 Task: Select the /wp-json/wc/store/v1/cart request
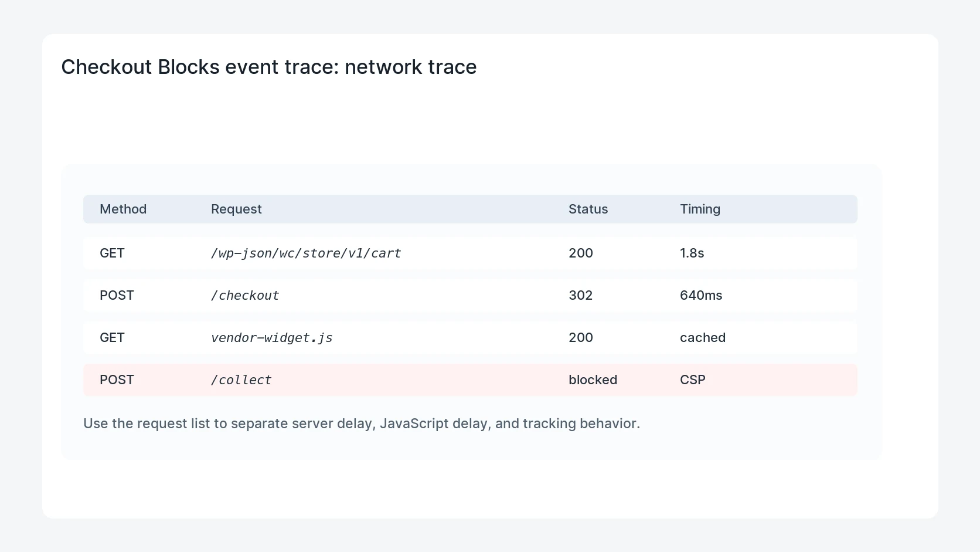coord(306,253)
